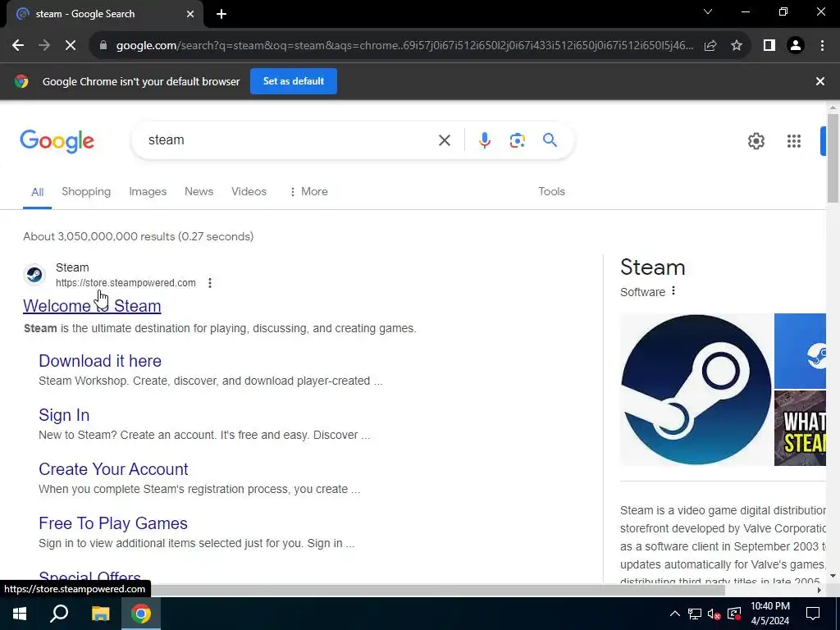840x630 pixels.
Task: Open Create Your Account link
Action: [113, 469]
